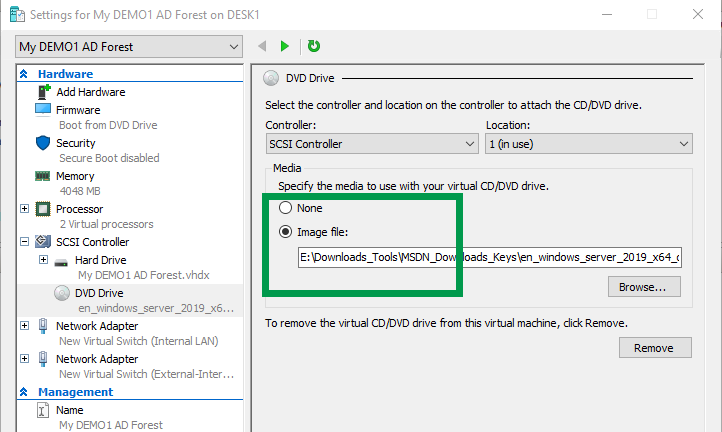Open the virtual machine selector dropdown
The width and height of the screenshot is (722, 432).
[129, 47]
